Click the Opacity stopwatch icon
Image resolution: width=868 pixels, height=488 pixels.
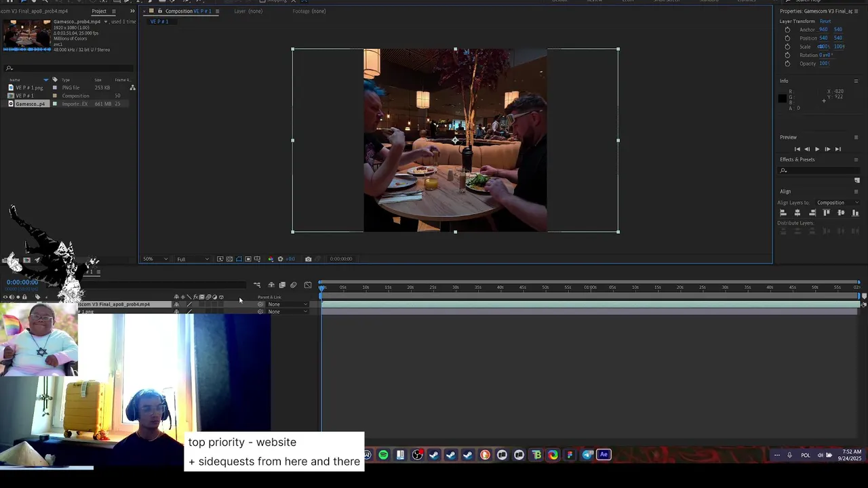click(787, 64)
